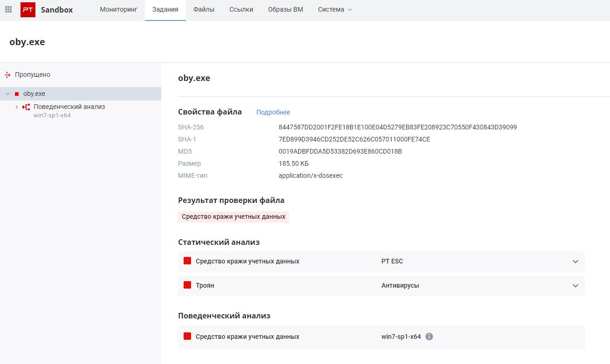Expand the Антивирусы result row
The height and width of the screenshot is (364, 610).
tap(576, 286)
